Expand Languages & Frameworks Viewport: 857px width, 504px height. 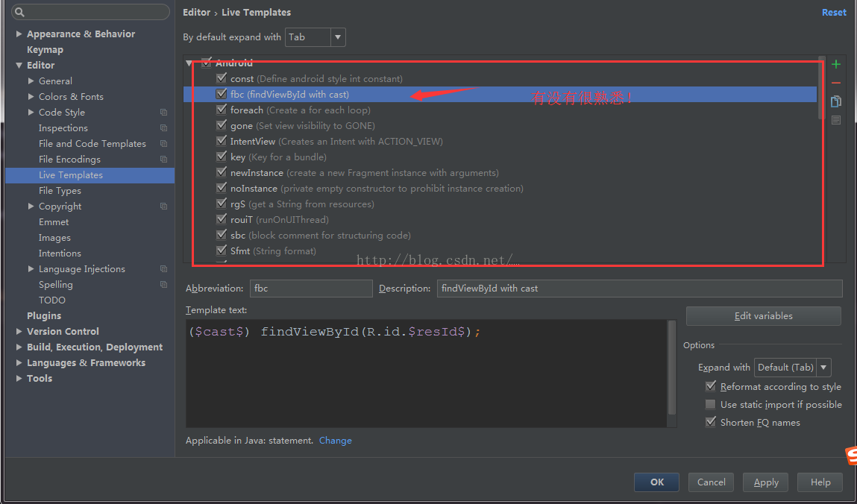19,362
